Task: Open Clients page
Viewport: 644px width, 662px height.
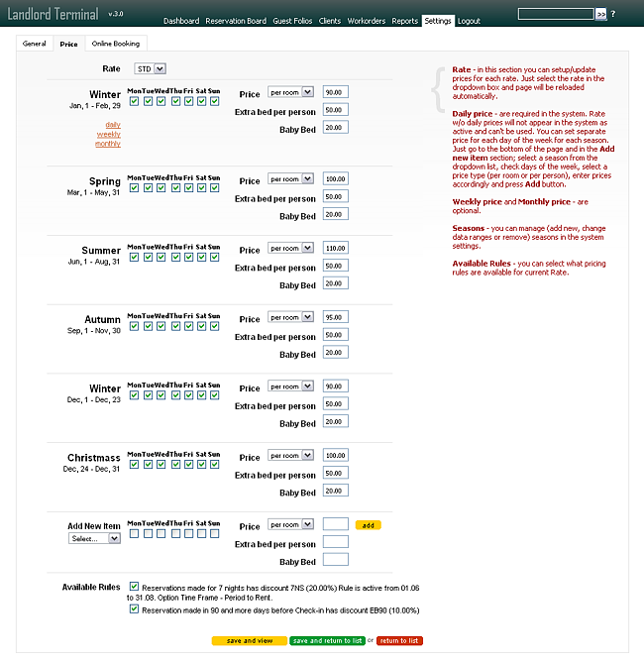Action: (330, 21)
